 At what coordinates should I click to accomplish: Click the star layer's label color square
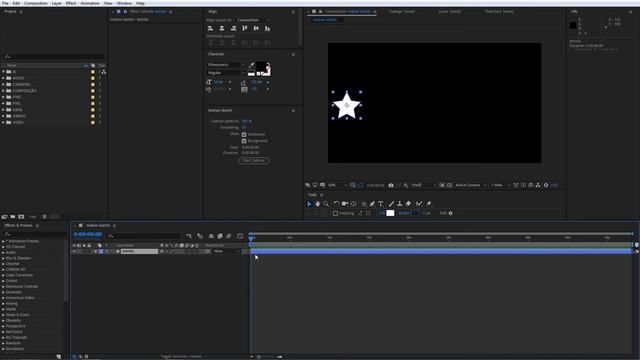101,251
